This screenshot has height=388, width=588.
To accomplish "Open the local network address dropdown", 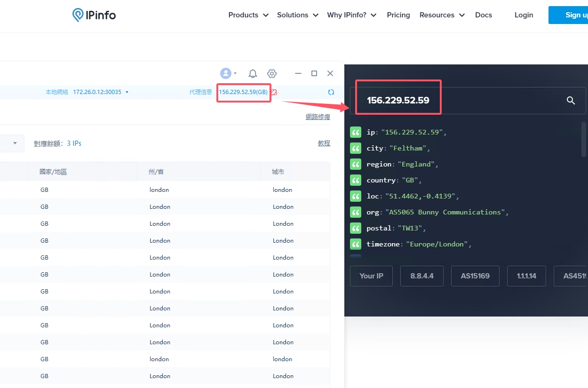I will [x=127, y=92].
